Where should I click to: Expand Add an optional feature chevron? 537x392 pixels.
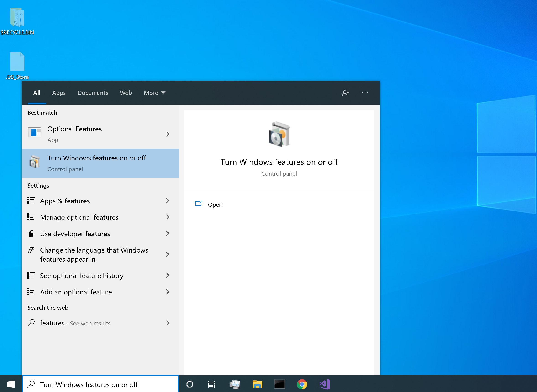click(168, 292)
